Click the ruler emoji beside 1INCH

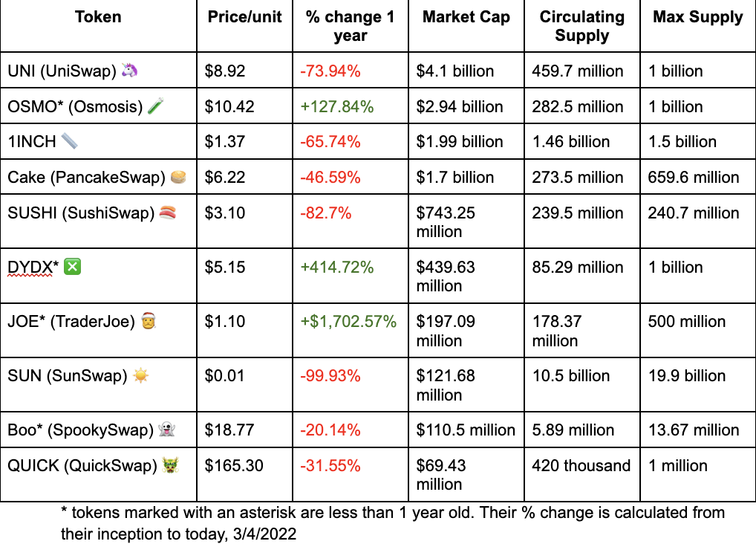[69, 141]
